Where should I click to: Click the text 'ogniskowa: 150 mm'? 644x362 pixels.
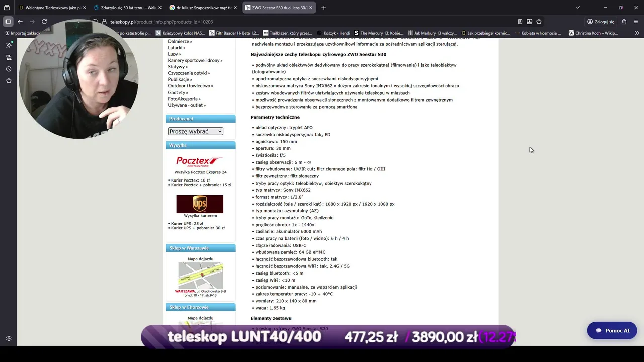pos(276,142)
